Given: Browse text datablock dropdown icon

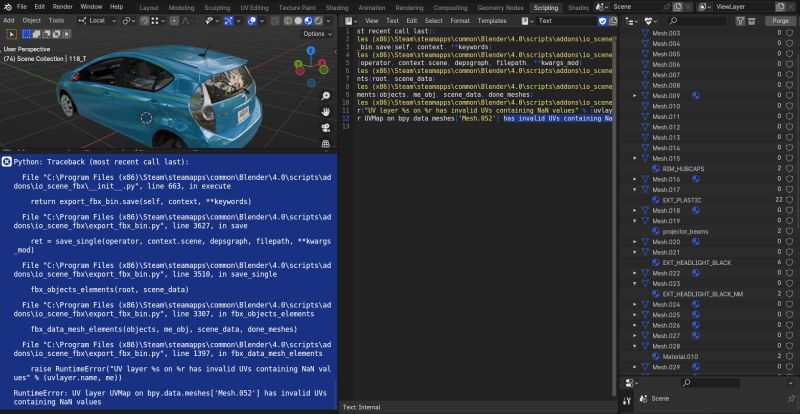Looking at the screenshot, I should coord(528,21).
